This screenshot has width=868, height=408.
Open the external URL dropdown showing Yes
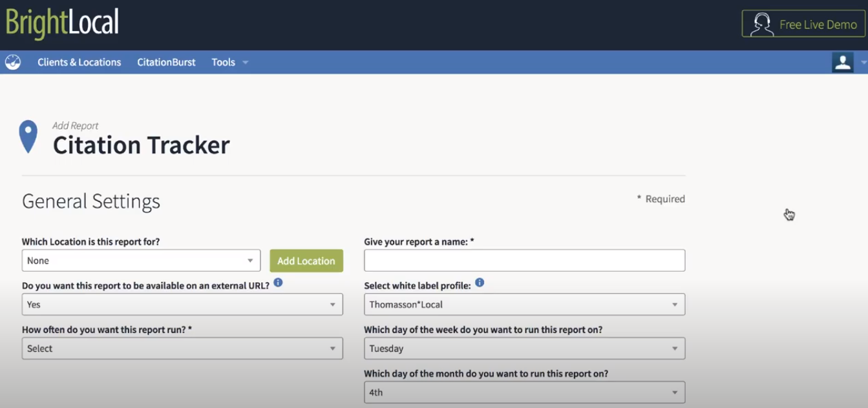(x=182, y=305)
